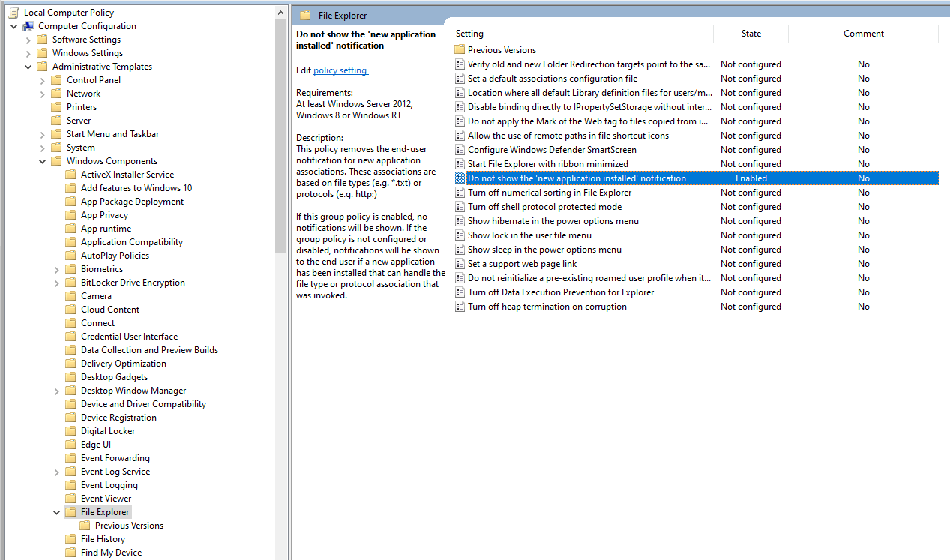Select 'Turn off shell protocol protected mode' setting
The height and width of the screenshot is (560, 950).
point(544,207)
